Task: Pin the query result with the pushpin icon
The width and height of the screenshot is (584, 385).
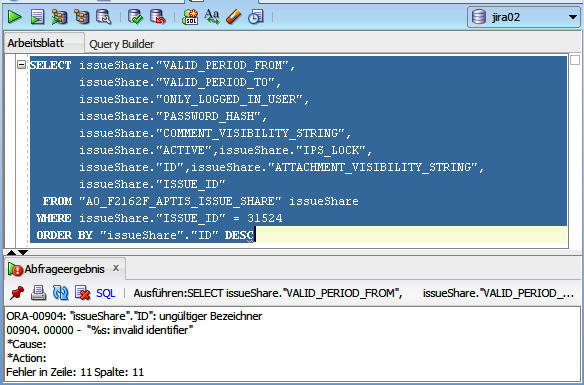Action: (17, 293)
